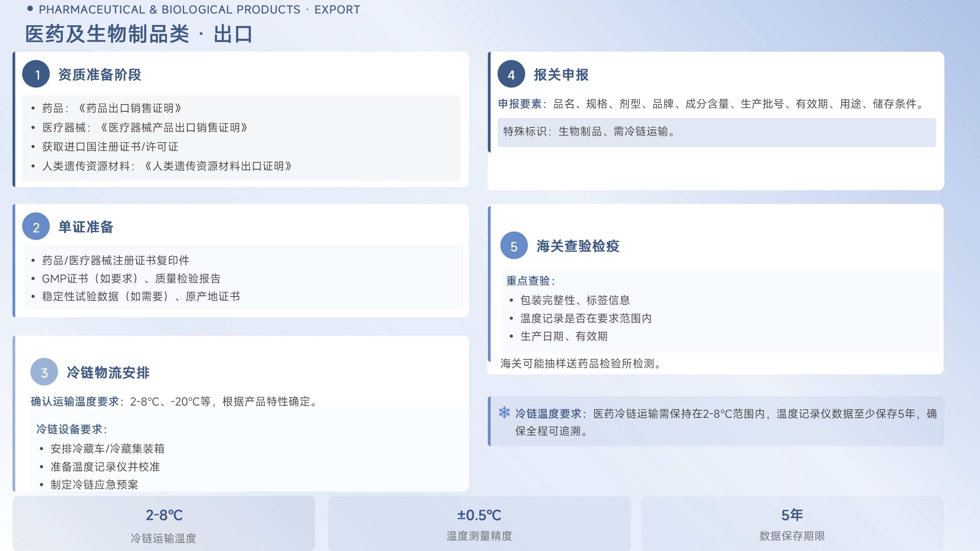Click the 特殊标识 highlighted note box

(716, 132)
